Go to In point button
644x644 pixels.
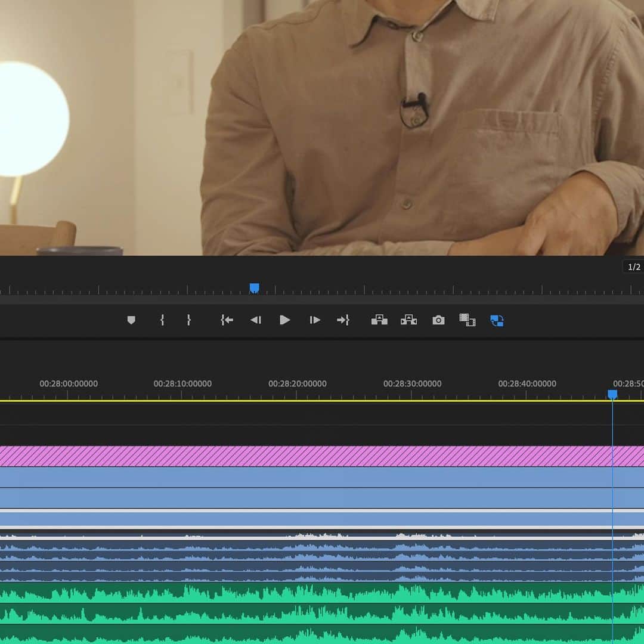(227, 320)
